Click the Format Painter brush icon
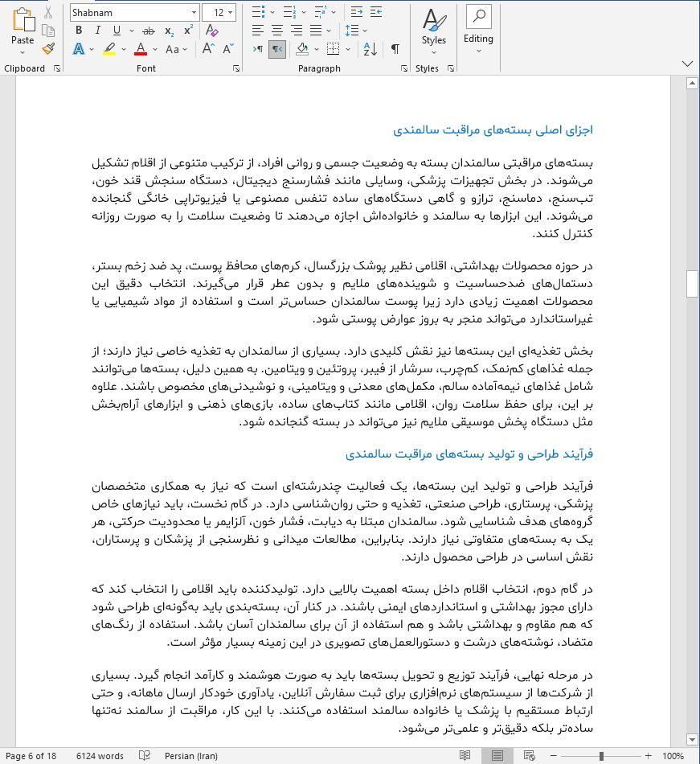The image size is (700, 764). pos(48,49)
